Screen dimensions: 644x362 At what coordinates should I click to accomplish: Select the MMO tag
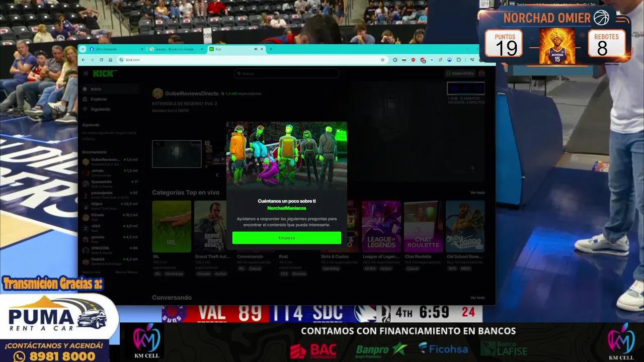pos(465,268)
